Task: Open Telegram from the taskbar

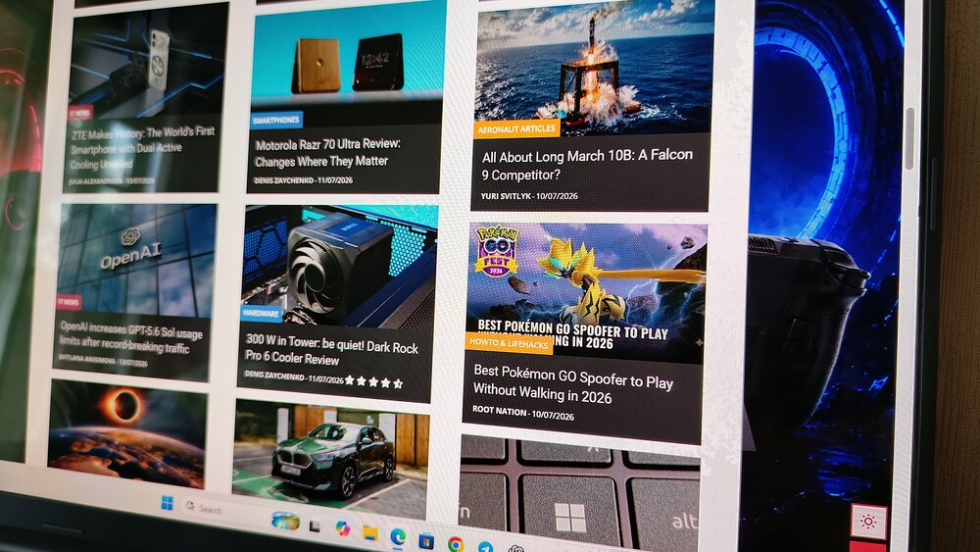Action: click(486, 547)
